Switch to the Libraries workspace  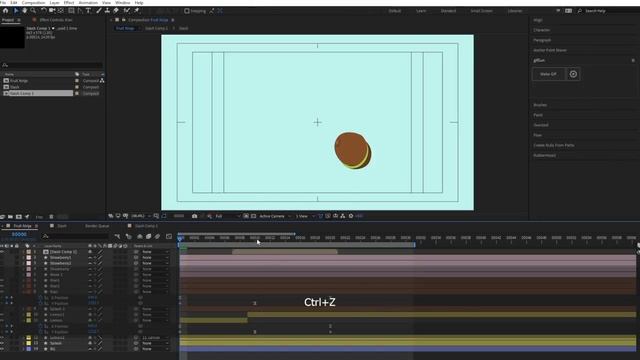coord(515,11)
